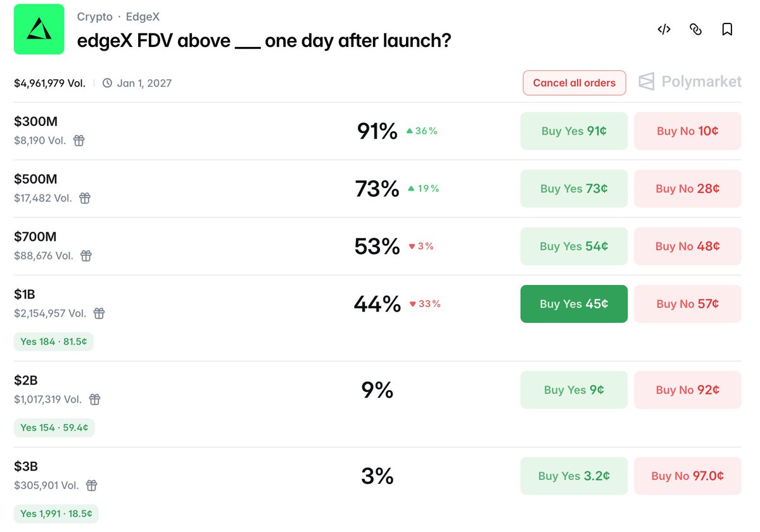Open the Polymarket logo link
The height and width of the screenshot is (532, 760).
tap(690, 82)
